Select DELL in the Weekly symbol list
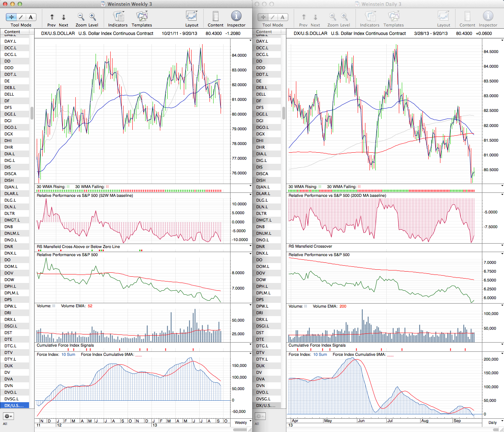Screen dimensions: 504x432 coord(10,94)
